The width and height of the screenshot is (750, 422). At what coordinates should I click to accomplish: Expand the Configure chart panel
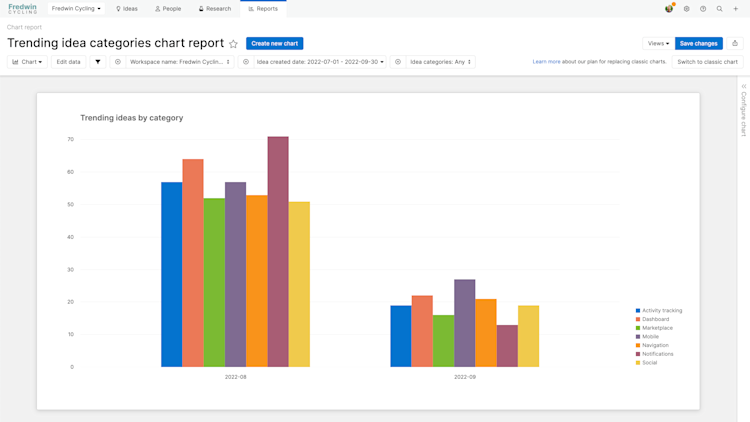744,111
